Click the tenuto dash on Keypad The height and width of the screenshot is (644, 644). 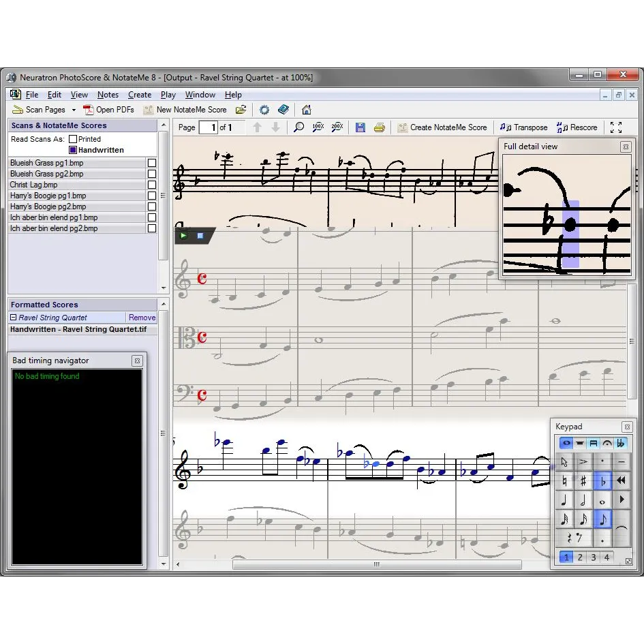(622, 462)
